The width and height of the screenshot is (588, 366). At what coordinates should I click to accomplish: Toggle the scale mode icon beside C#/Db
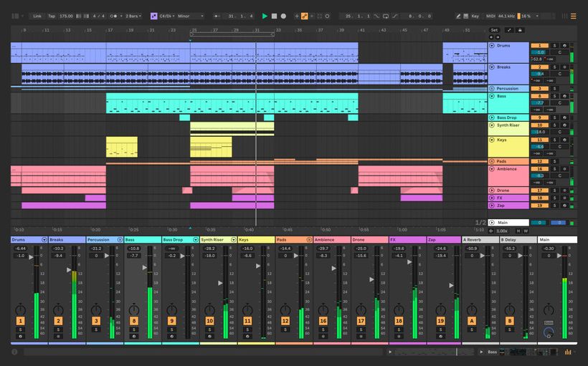pos(153,16)
